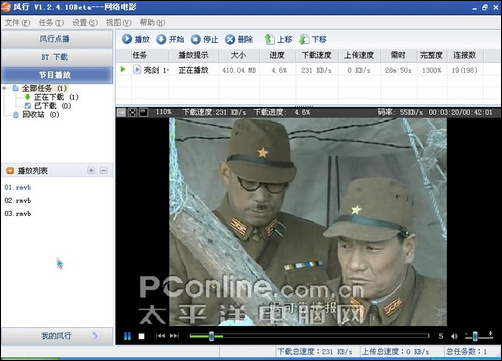
Task: Stop the video with square button
Action: [141, 336]
